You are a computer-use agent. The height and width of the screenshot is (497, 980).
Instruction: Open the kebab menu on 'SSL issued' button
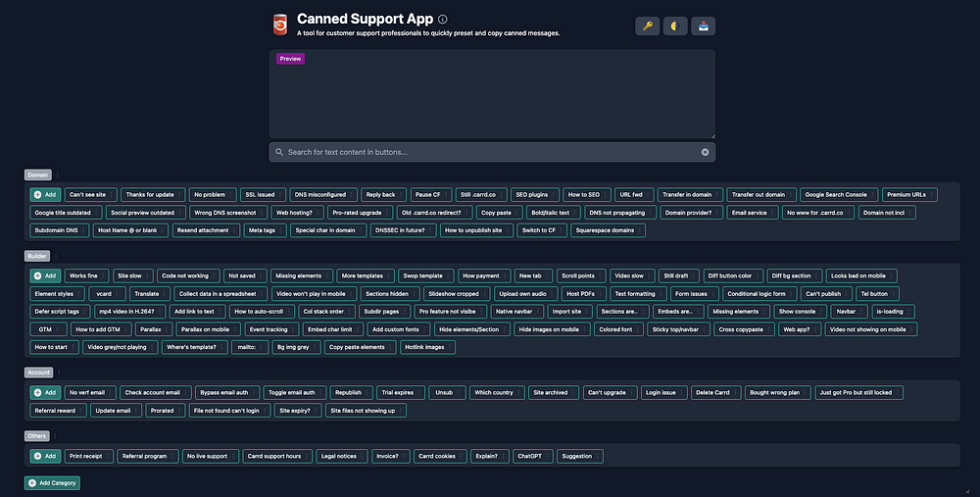[280, 194]
